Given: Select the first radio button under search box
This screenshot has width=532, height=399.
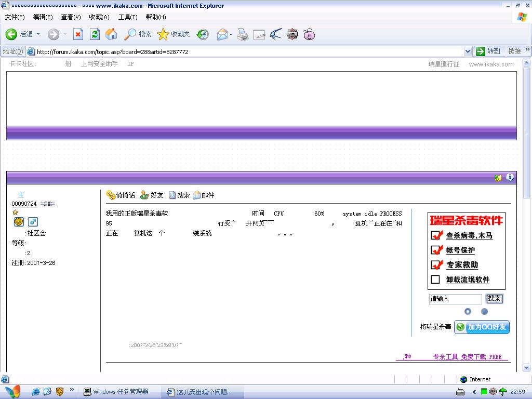Looking at the screenshot, I should tap(468, 311).
